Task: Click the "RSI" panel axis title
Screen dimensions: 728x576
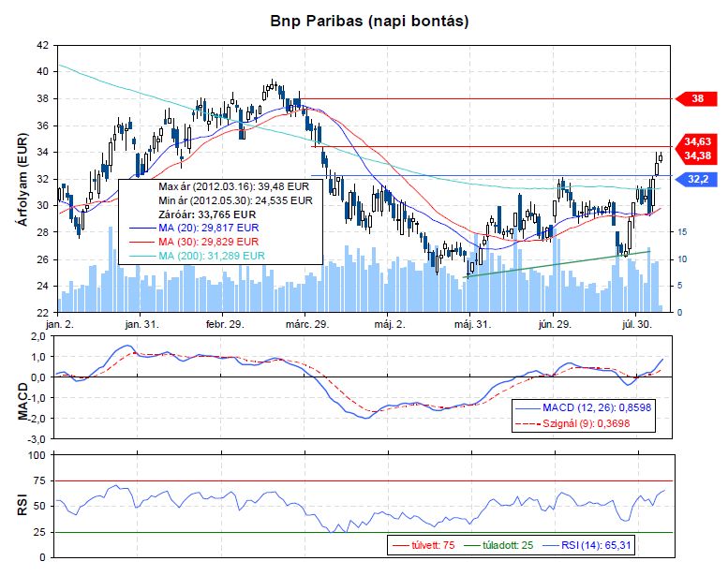Action: tap(22, 505)
